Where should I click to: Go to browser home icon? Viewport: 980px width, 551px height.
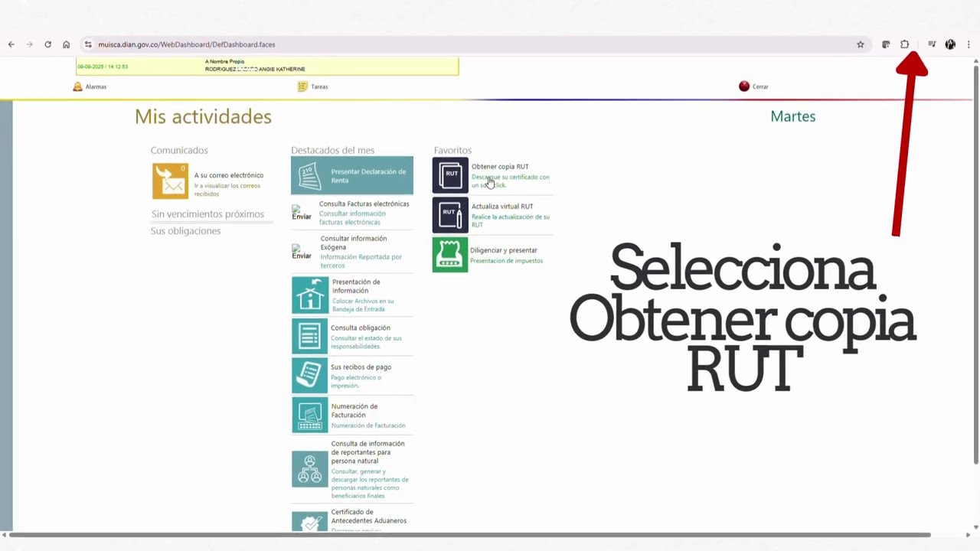click(x=66, y=44)
